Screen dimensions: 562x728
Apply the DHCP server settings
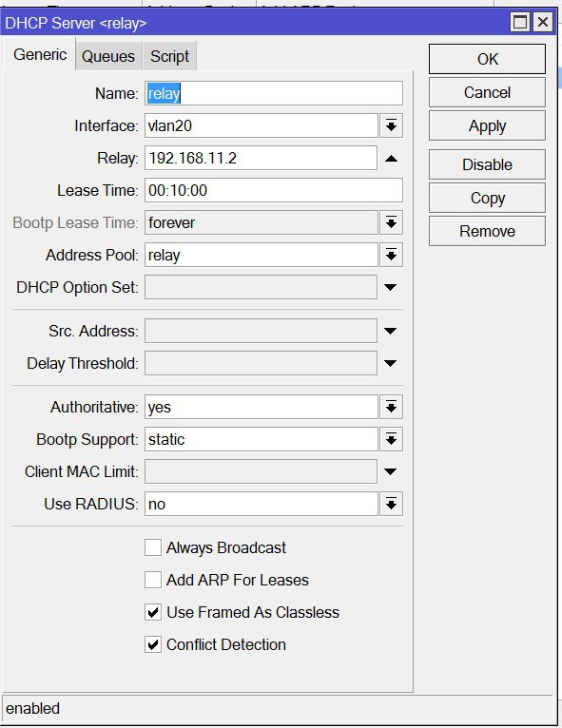[487, 125]
